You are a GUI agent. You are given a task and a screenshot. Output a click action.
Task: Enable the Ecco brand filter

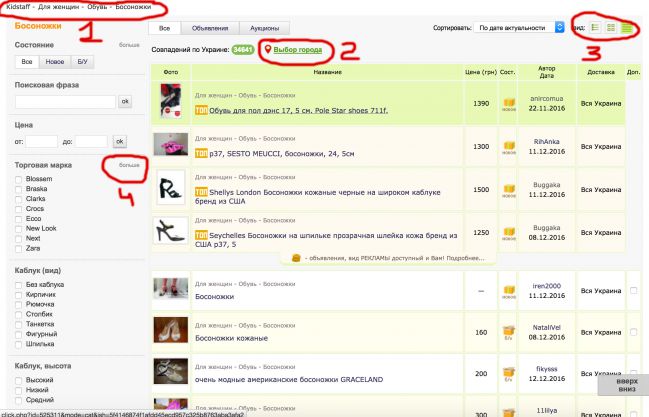point(19,219)
